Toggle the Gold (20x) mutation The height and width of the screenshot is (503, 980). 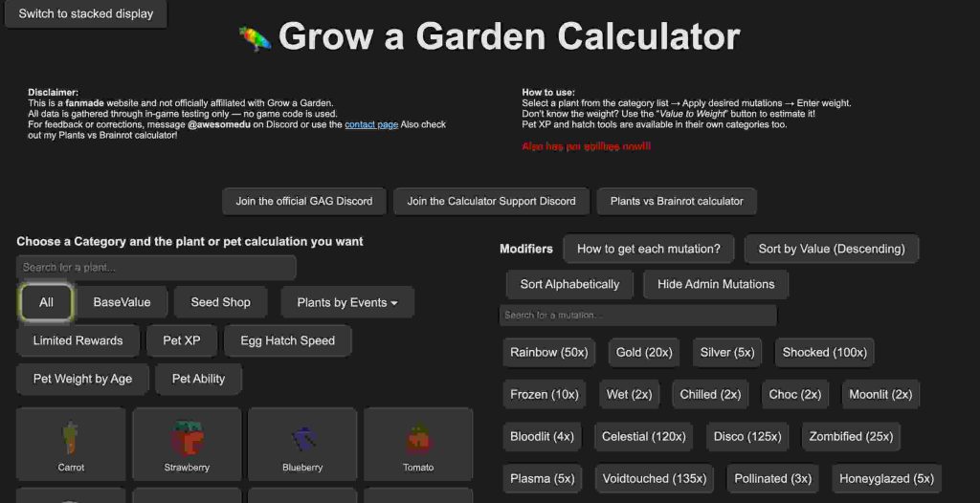[644, 353]
